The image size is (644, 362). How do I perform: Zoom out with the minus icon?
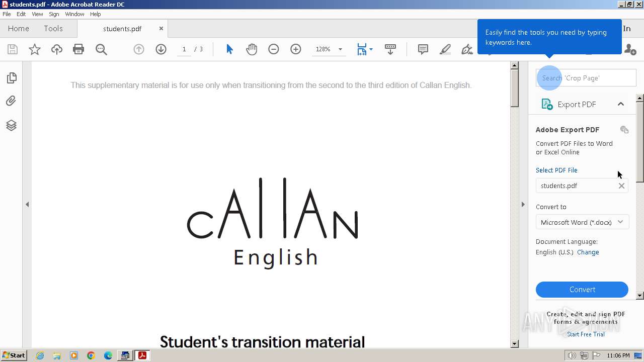(x=274, y=49)
